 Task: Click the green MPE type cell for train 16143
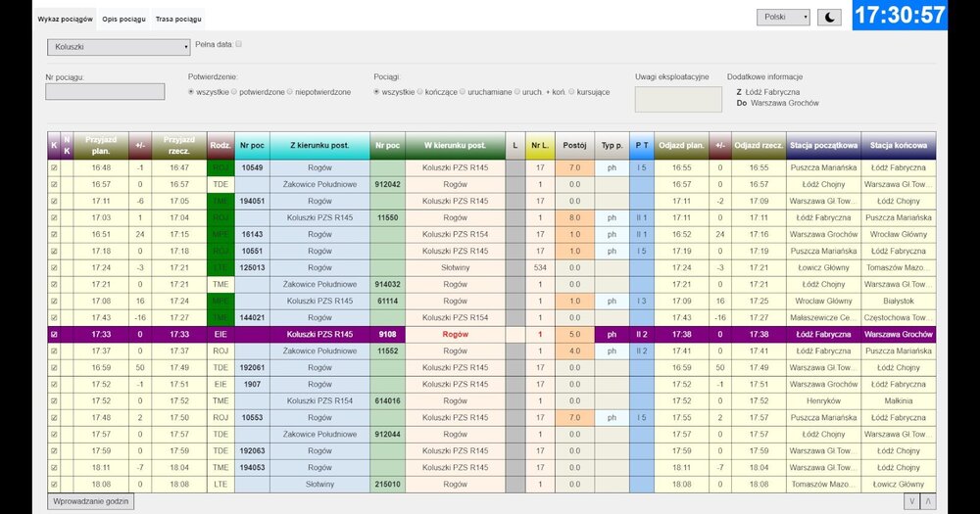pos(220,234)
